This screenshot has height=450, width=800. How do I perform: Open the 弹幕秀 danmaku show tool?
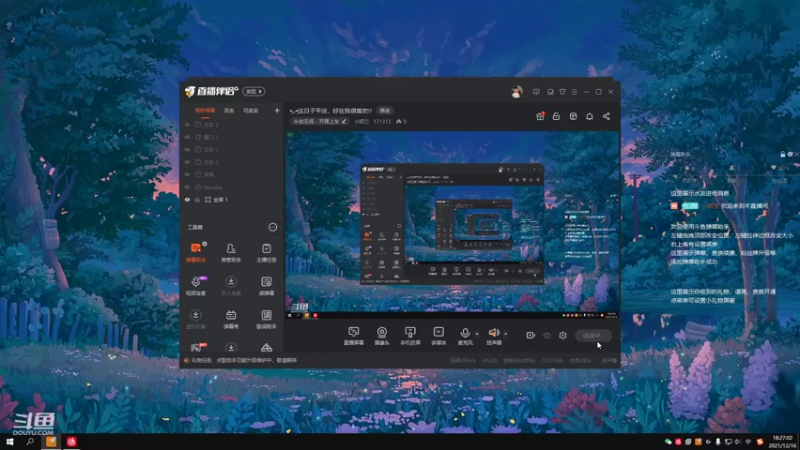tap(231, 319)
